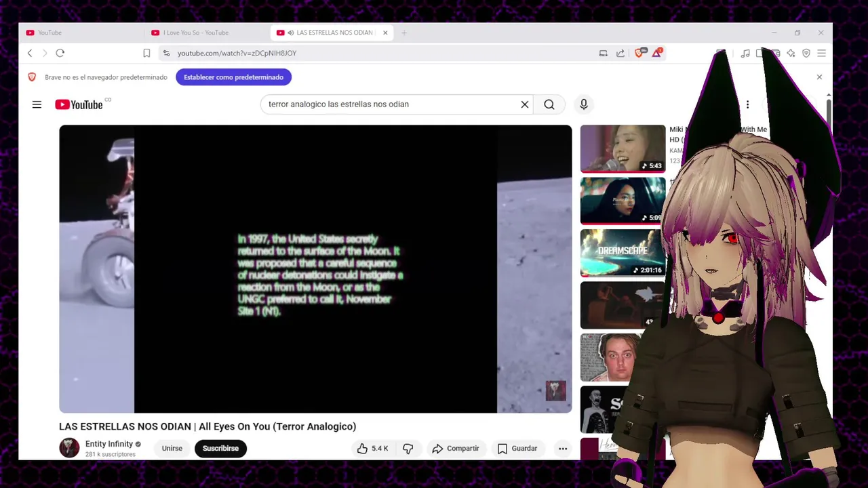
Task: Clear the search box text
Action: point(524,104)
